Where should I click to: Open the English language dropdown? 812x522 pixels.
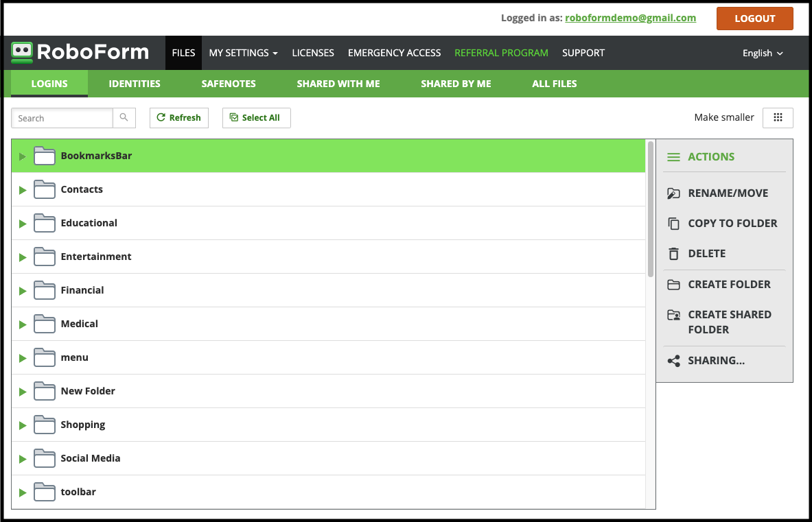(x=763, y=54)
